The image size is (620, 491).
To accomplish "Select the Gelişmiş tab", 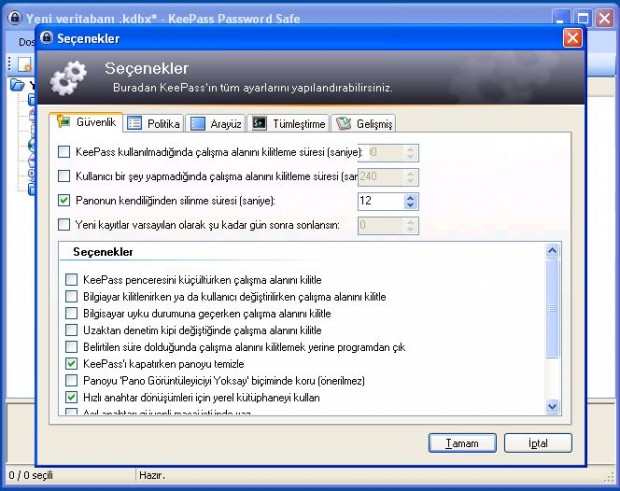I will pyautogui.click(x=363, y=124).
